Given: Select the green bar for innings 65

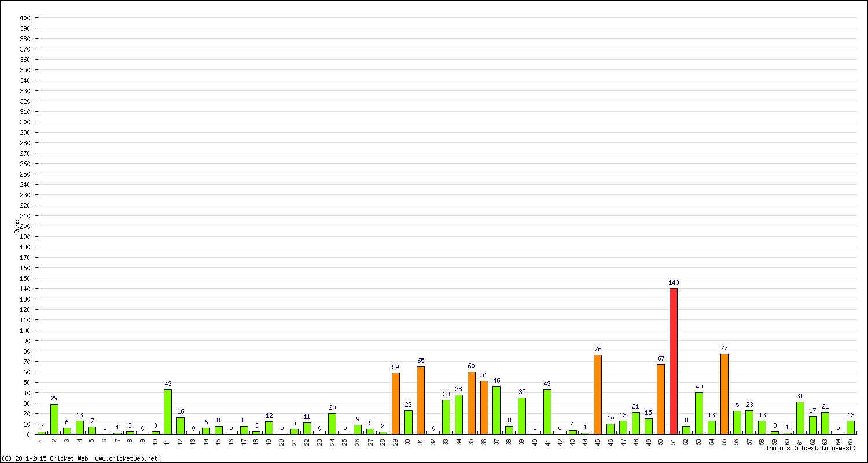Looking at the screenshot, I should point(851,428).
